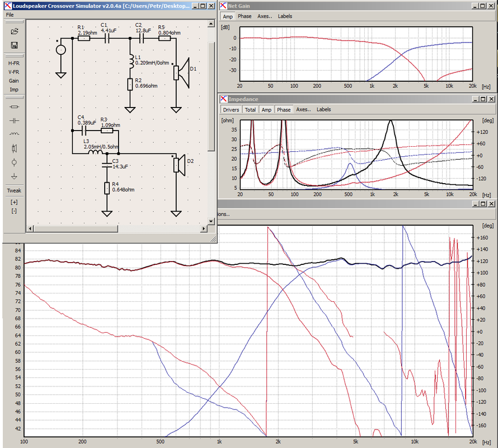Image resolution: width=498 pixels, height=448 pixels.
Task: Click the D2 woofer driver symbol
Action: 180,165
